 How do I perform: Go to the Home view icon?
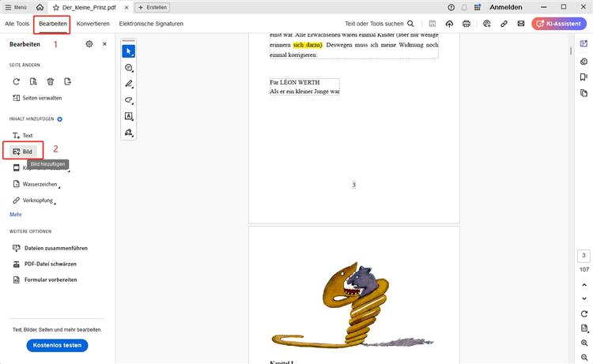(40, 7)
